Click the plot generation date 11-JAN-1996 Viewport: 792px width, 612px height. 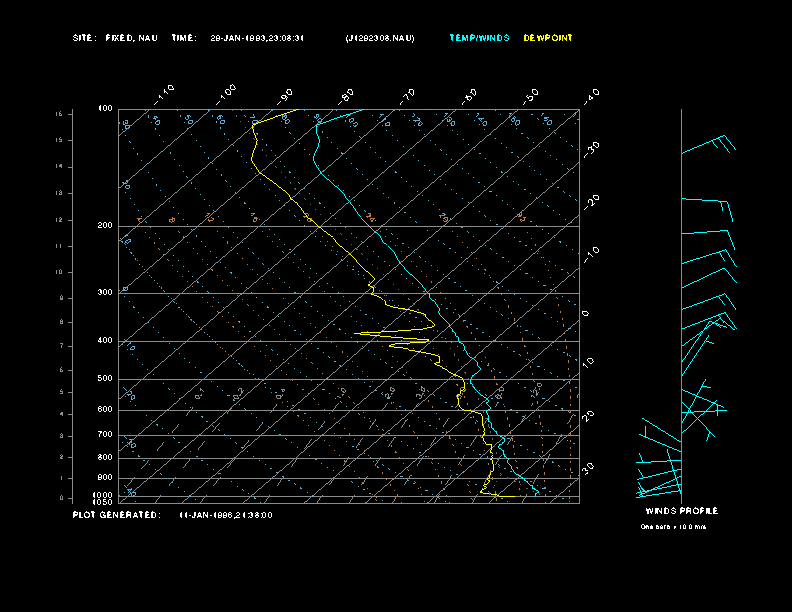pyautogui.click(x=226, y=515)
